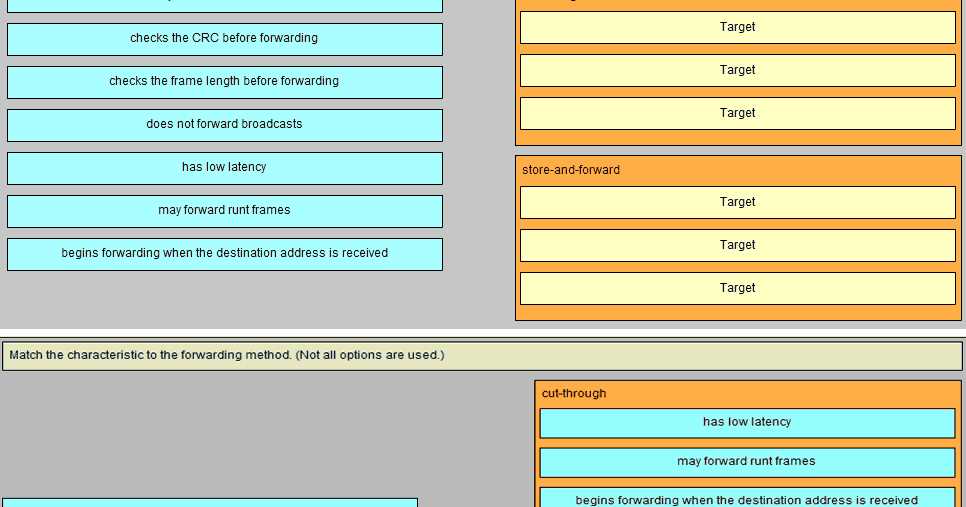The image size is (966, 507).
Task: Click the 'Match the characteristic' instruction bar
Action: click(x=482, y=356)
